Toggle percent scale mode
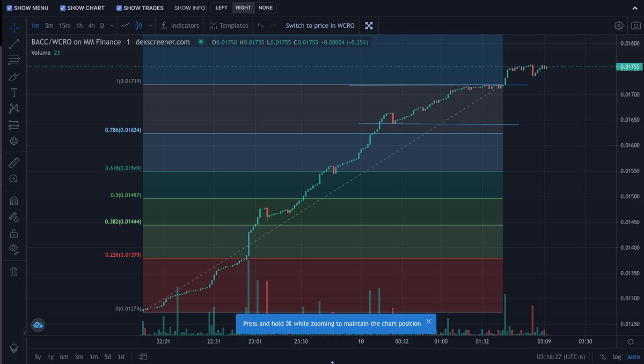The height and width of the screenshot is (364, 644). (603, 356)
